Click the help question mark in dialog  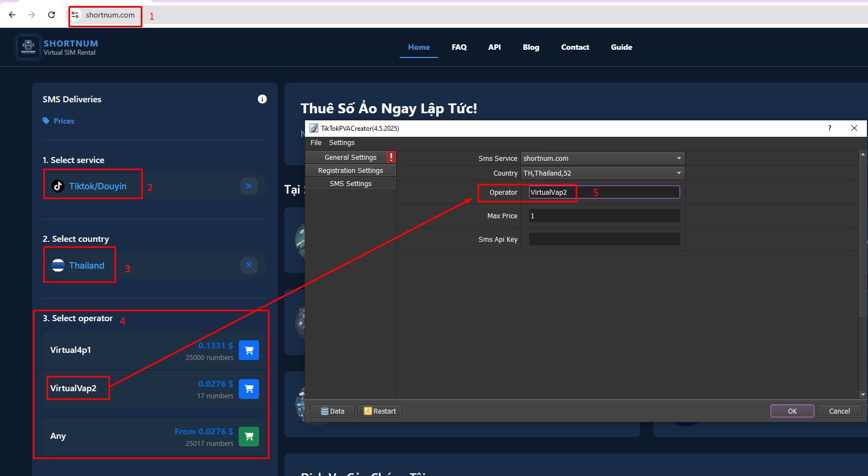829,128
